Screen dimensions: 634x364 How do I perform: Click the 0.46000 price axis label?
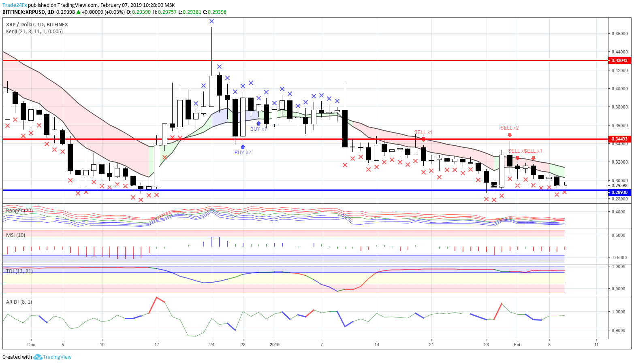click(x=619, y=34)
